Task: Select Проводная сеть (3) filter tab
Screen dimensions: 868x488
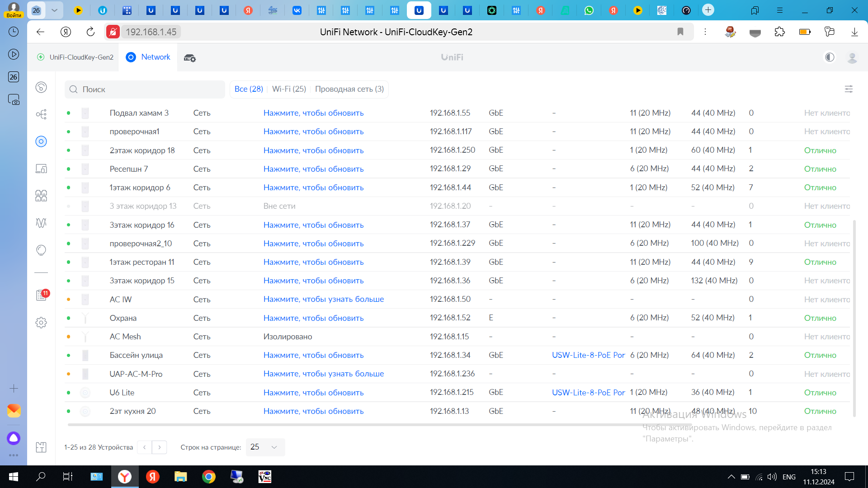Action: [x=349, y=89]
